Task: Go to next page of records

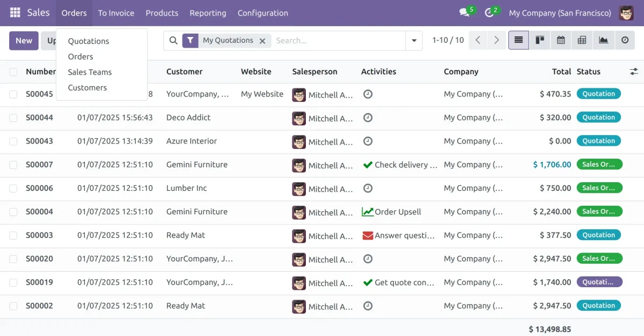Action: 496,40
